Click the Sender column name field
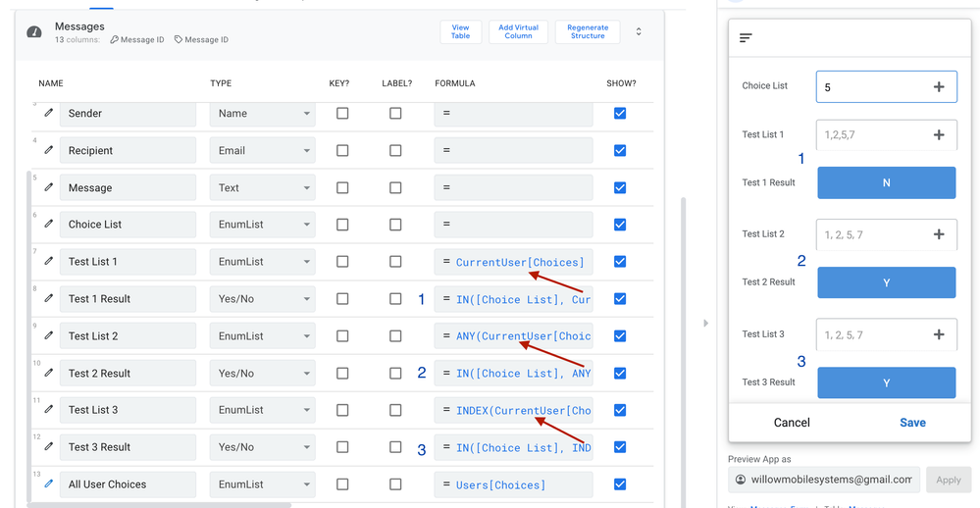Screen dimensions: 980x508 coord(129,114)
